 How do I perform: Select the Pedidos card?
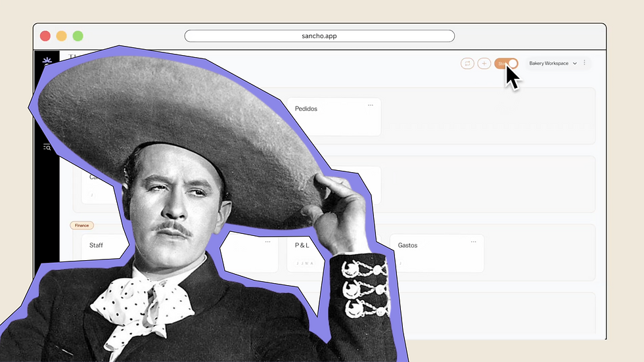(x=334, y=117)
